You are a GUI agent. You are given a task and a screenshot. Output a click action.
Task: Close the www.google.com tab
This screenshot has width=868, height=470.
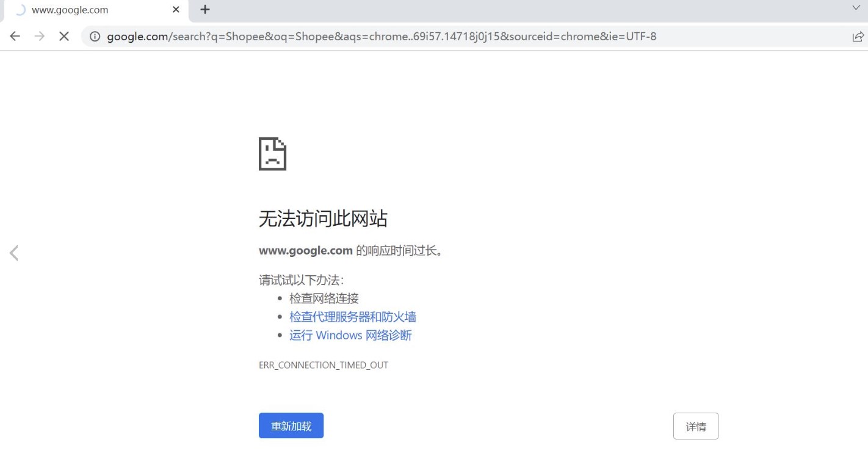[x=176, y=10]
